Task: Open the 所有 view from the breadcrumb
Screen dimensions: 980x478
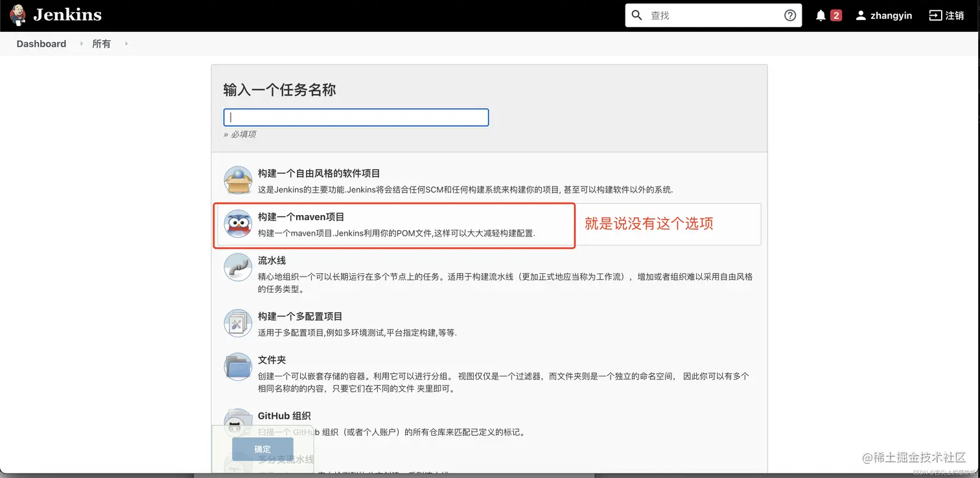Action: pos(101,43)
